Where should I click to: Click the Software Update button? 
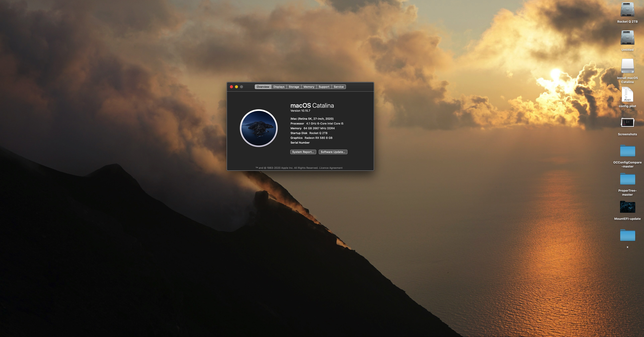(333, 152)
